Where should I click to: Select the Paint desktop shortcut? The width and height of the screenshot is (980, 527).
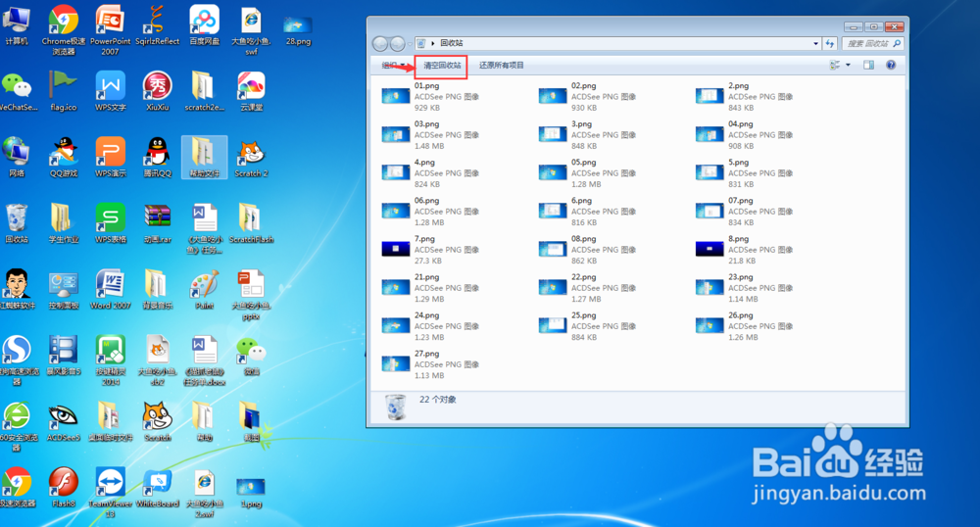coord(205,289)
